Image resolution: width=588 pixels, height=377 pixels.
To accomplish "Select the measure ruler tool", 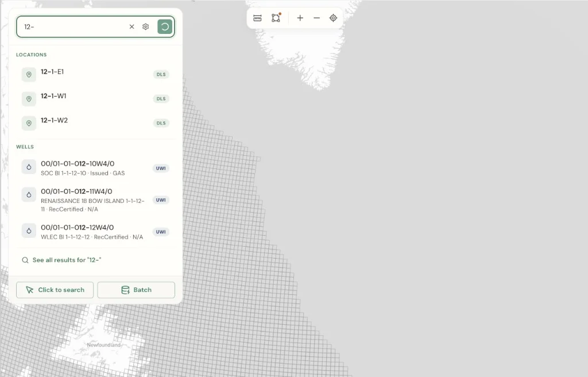I will 257,18.
